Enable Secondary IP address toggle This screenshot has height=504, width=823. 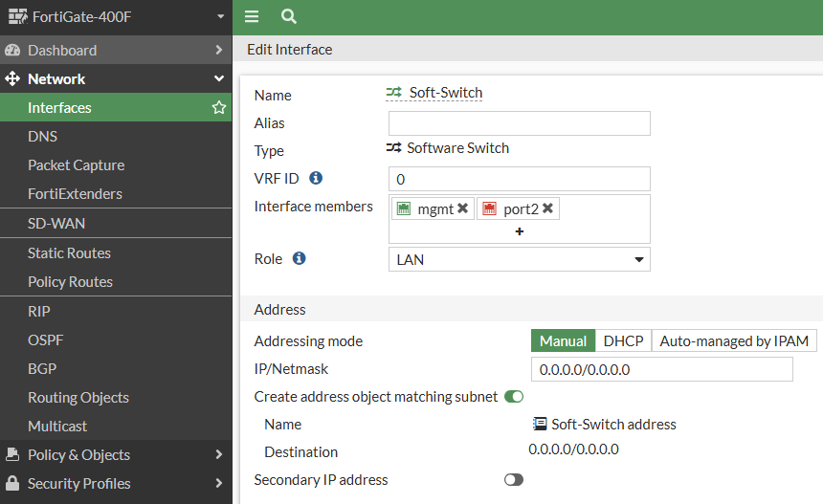click(x=514, y=479)
